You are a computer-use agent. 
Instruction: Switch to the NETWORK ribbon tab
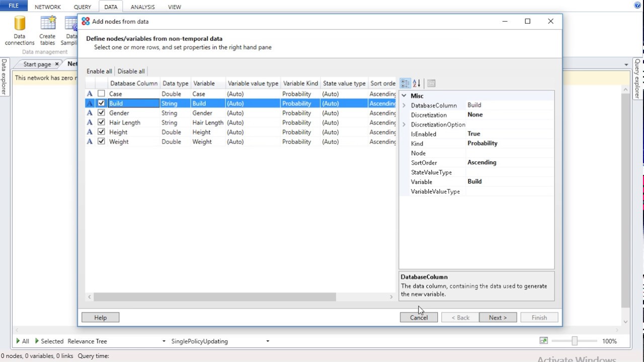48,7
